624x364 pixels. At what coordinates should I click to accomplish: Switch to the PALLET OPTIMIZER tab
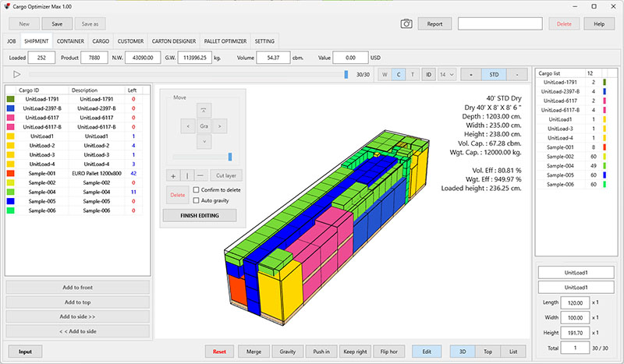[x=225, y=41]
